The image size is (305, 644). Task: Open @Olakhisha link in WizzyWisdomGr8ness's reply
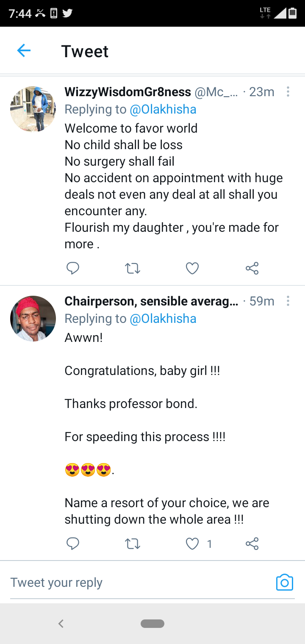[163, 109]
